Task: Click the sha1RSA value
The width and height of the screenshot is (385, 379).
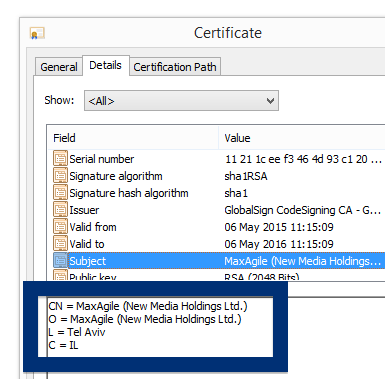Action: [x=246, y=176]
